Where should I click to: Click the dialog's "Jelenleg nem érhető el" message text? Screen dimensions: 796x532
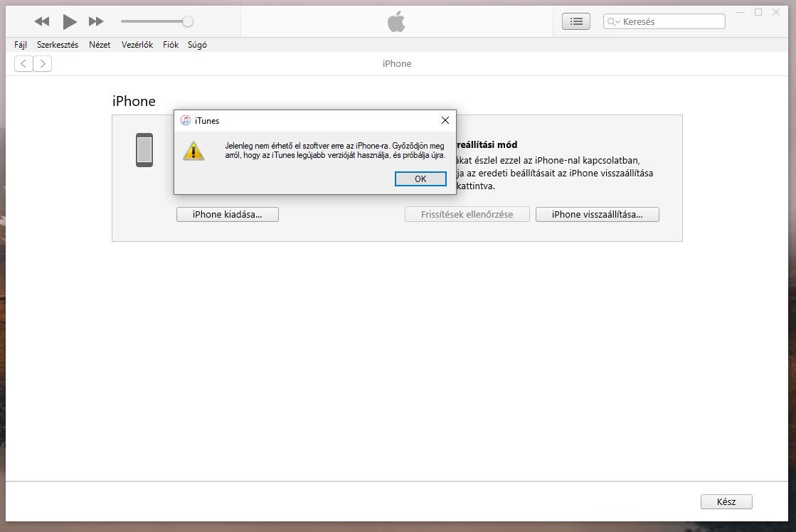click(x=335, y=150)
